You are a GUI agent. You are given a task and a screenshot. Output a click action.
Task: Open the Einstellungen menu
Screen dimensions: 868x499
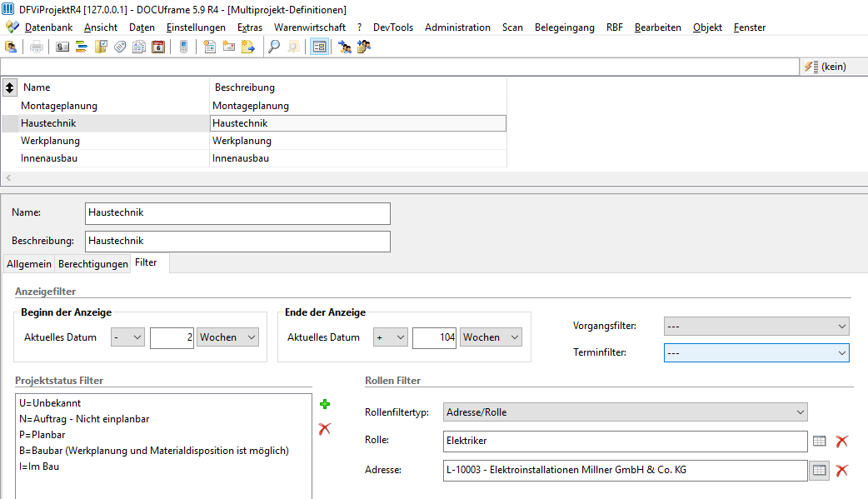(196, 27)
